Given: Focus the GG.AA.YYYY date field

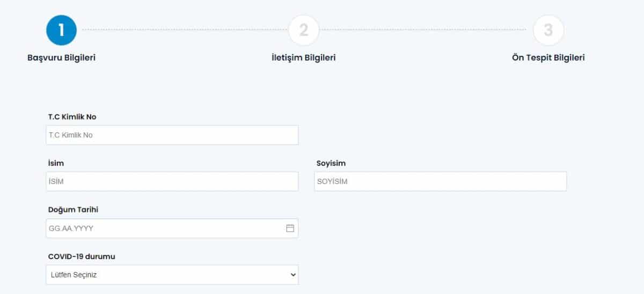Looking at the screenshot, I should click(161, 228).
